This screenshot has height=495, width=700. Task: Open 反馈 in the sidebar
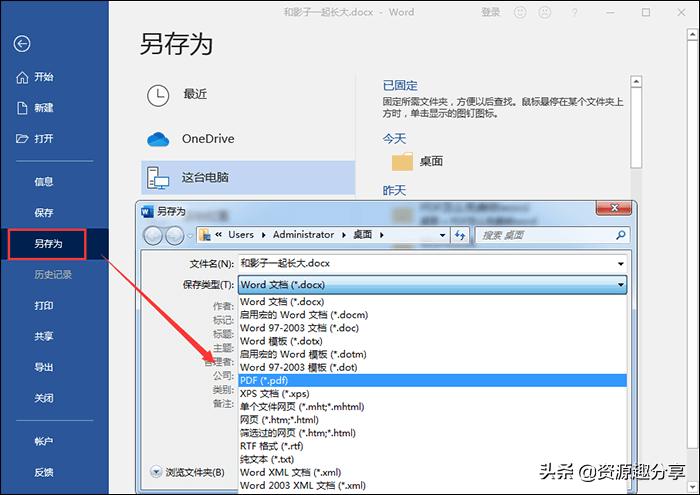(x=44, y=472)
